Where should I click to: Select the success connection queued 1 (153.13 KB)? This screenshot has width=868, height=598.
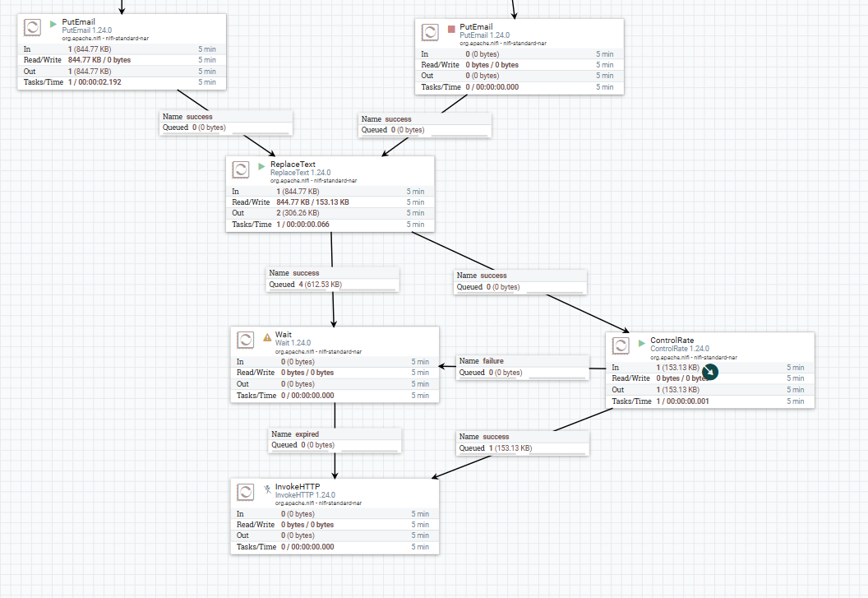tap(523, 443)
